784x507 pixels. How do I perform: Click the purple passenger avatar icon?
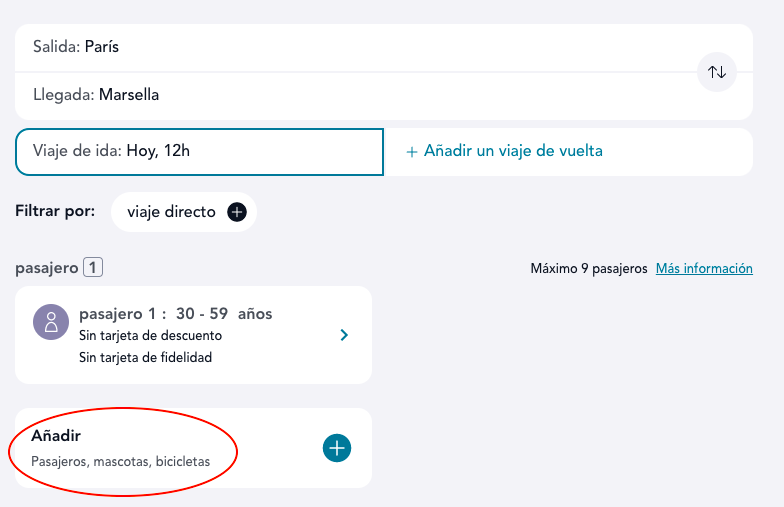click(x=51, y=322)
